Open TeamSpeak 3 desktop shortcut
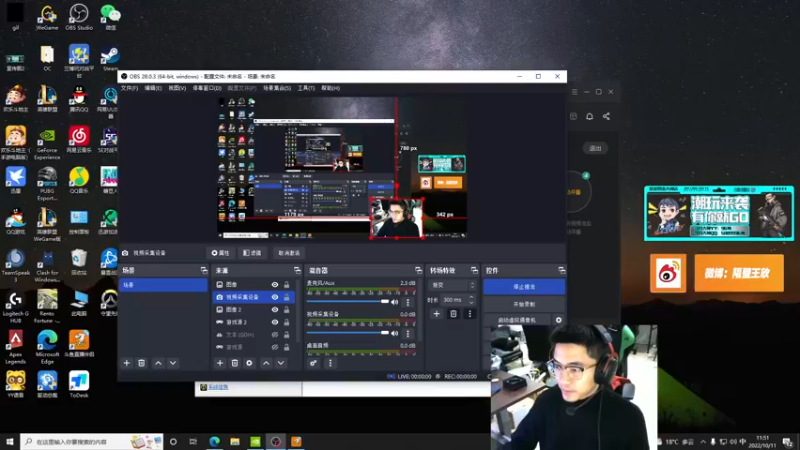This screenshot has width=800, height=450. pos(15,265)
